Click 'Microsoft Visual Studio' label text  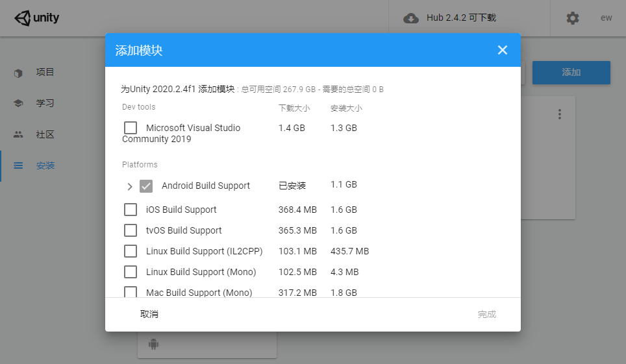coord(194,128)
